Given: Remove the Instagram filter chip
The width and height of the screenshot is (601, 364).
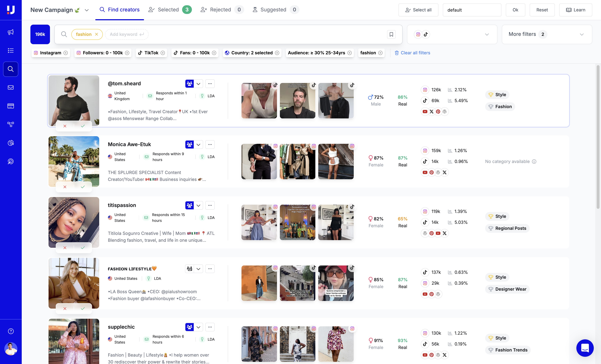Looking at the screenshot, I should [66, 53].
